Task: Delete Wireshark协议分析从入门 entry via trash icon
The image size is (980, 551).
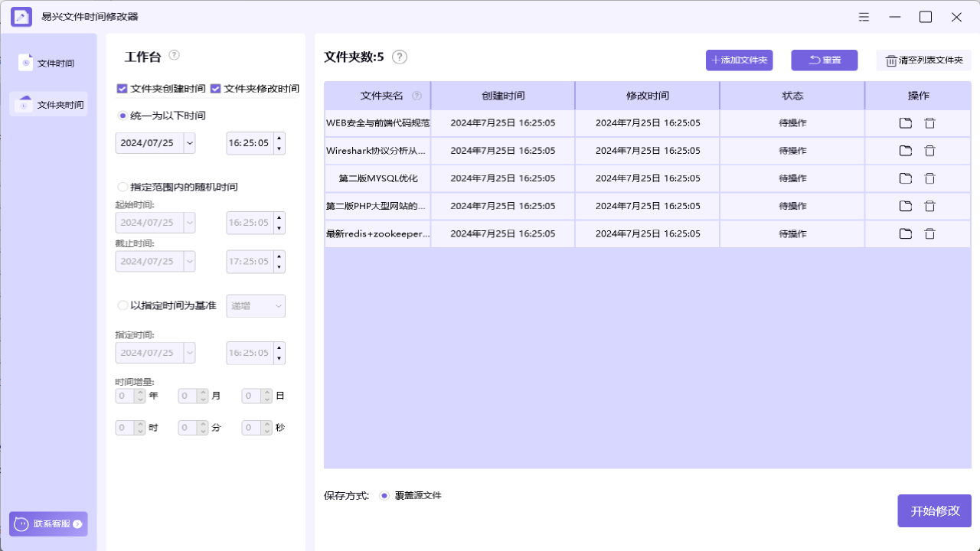Action: (x=929, y=150)
